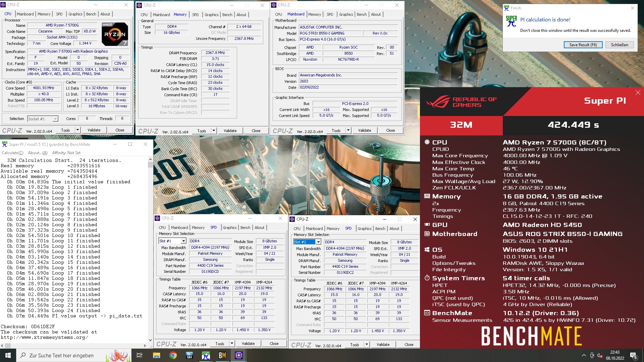The height and width of the screenshot is (362, 644).
Task: Close the Super PI result panel with X
Action: (x=638, y=93)
